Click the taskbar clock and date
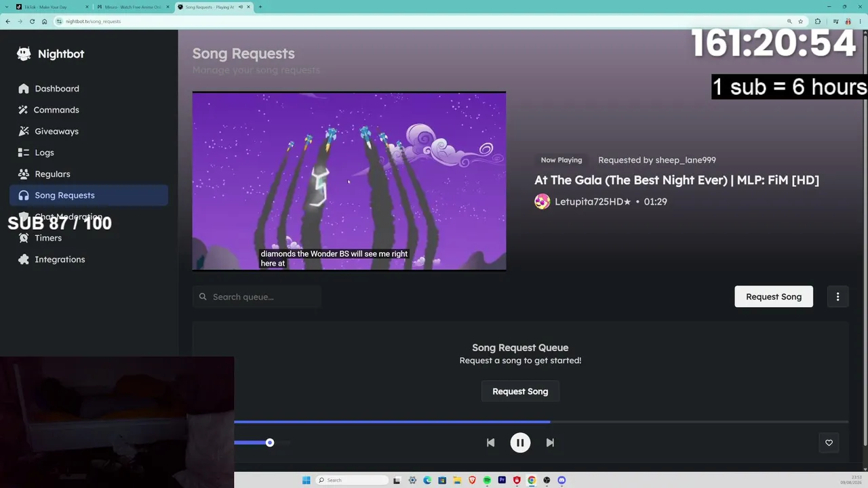 tap(850, 480)
